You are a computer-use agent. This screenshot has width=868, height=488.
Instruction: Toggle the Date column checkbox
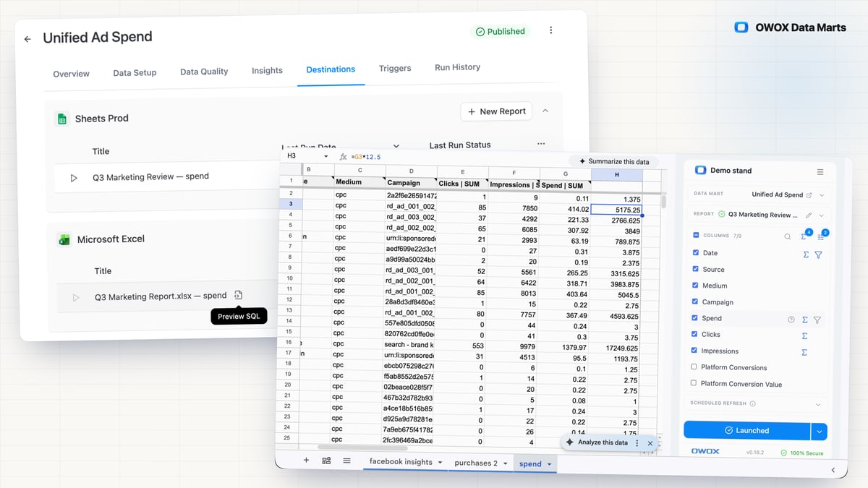point(696,253)
